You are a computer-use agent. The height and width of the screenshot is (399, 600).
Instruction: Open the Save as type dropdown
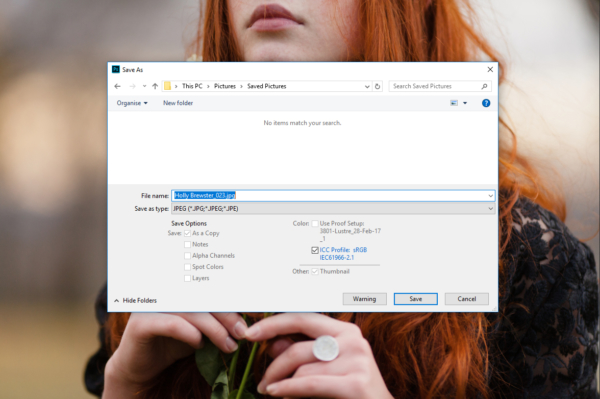(x=333, y=208)
